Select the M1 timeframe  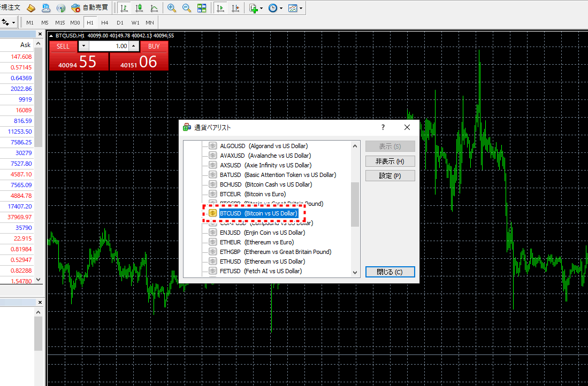point(30,23)
